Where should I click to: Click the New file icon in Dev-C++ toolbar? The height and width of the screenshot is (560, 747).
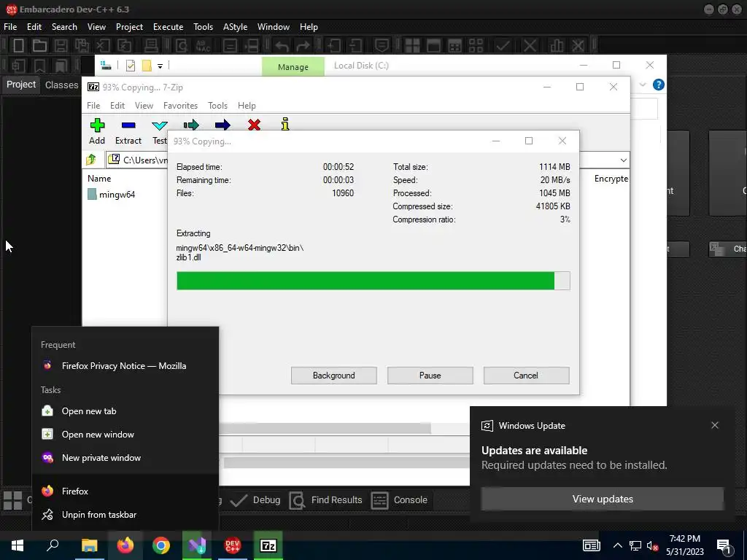(x=18, y=46)
